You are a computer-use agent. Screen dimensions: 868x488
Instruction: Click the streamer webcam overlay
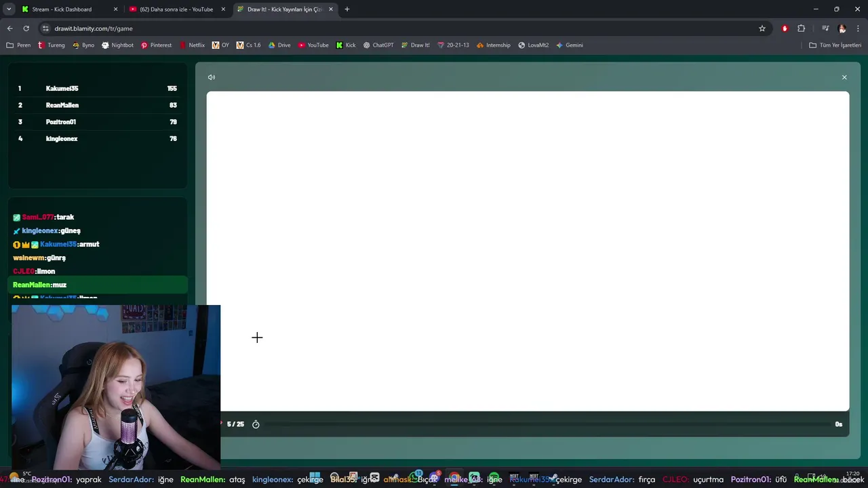click(x=116, y=387)
